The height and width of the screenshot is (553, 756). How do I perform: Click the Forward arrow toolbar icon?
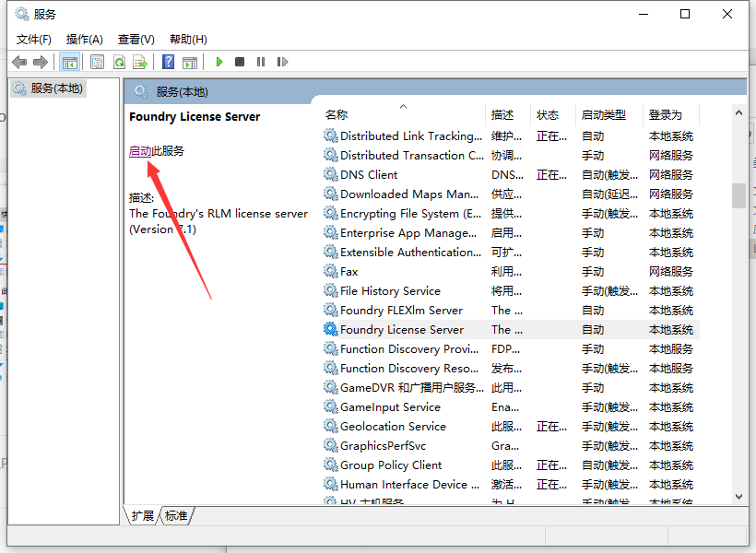click(x=41, y=62)
